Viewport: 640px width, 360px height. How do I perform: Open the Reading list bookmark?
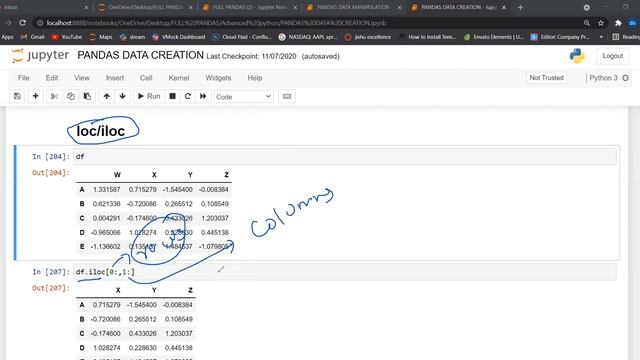coord(626,37)
